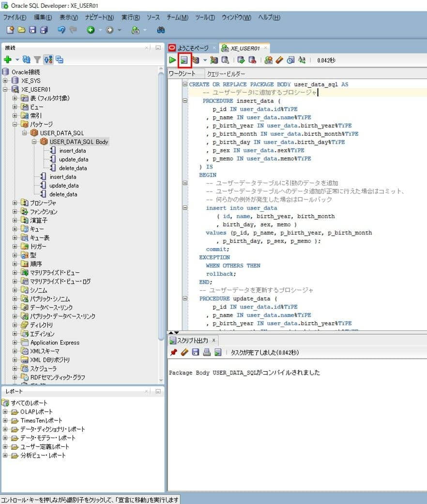Toggle fold at insert into user_data line
Image resolution: width=427 pixels, height=504 pixels.
(185, 207)
